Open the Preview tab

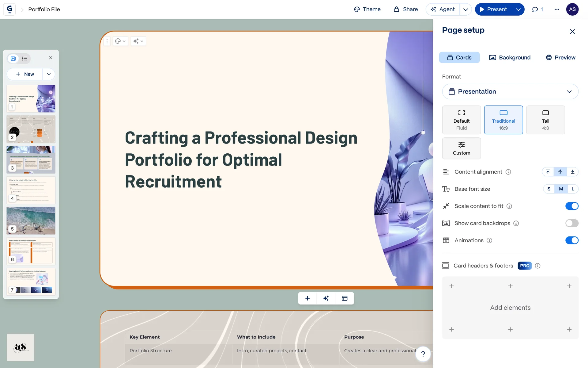[560, 57]
